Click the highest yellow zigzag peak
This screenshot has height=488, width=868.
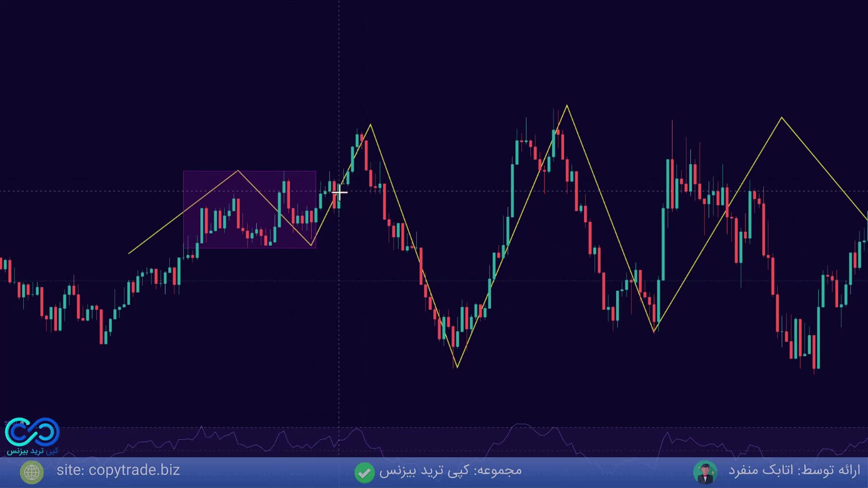point(567,106)
